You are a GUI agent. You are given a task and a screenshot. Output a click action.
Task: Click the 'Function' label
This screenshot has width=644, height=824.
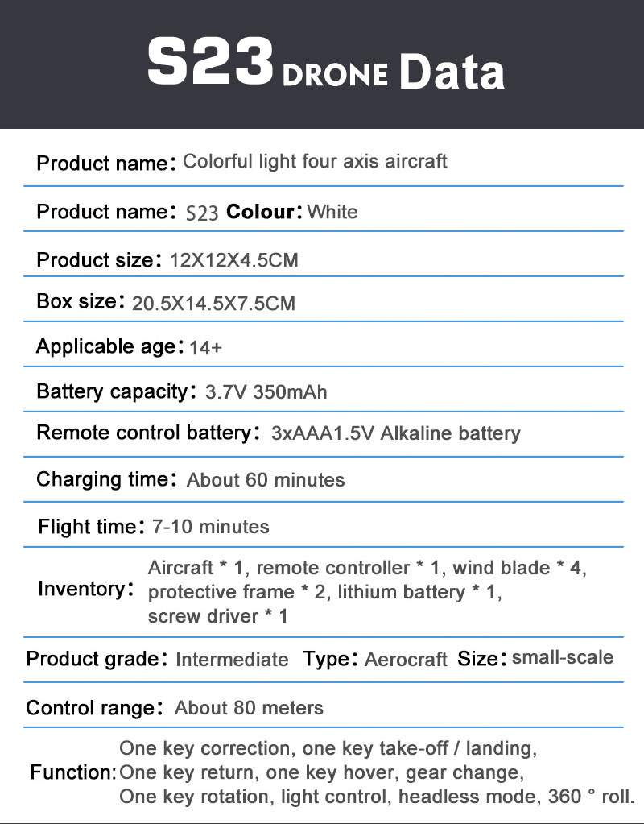pos(73,773)
